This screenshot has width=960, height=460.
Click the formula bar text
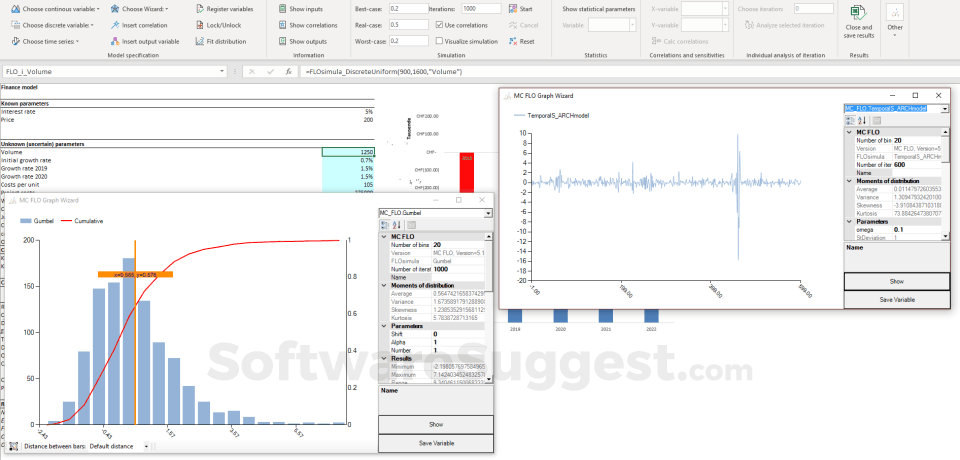coord(383,72)
